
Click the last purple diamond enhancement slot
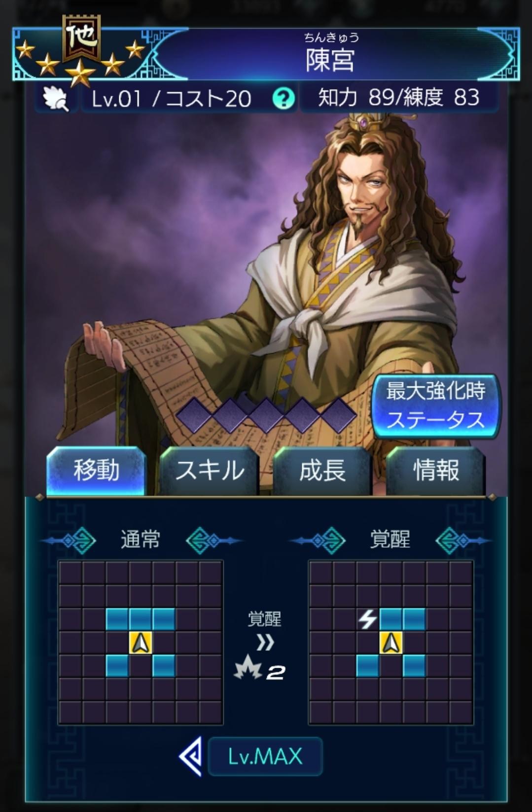tap(338, 415)
